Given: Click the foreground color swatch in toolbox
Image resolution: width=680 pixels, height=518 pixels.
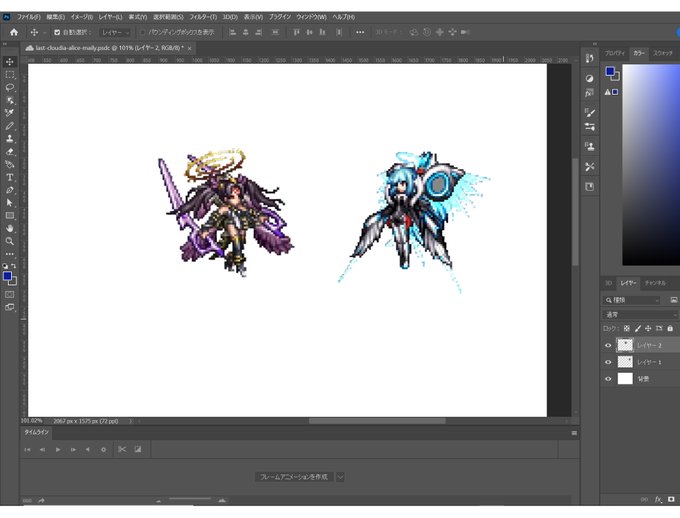Looking at the screenshot, I should [7, 276].
